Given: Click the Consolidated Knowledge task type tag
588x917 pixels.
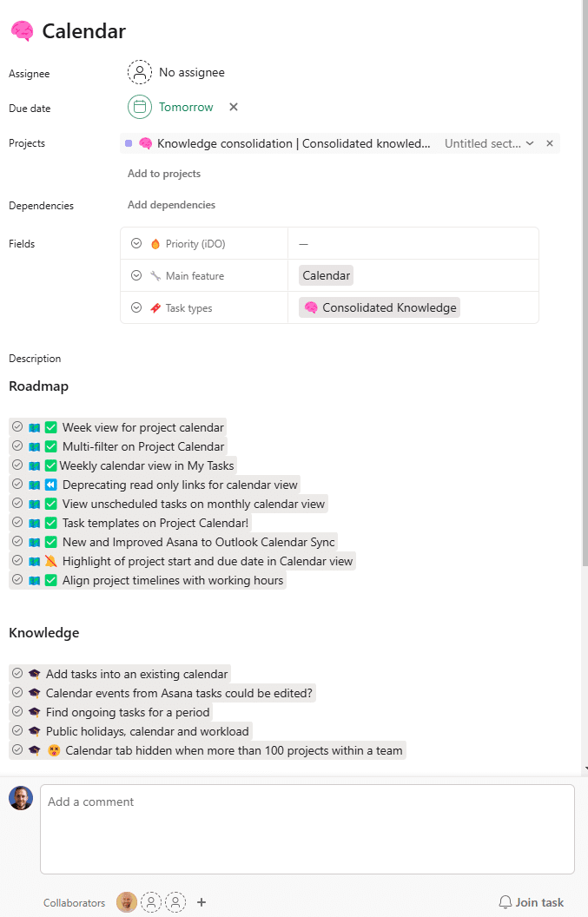Looking at the screenshot, I should coord(380,308).
